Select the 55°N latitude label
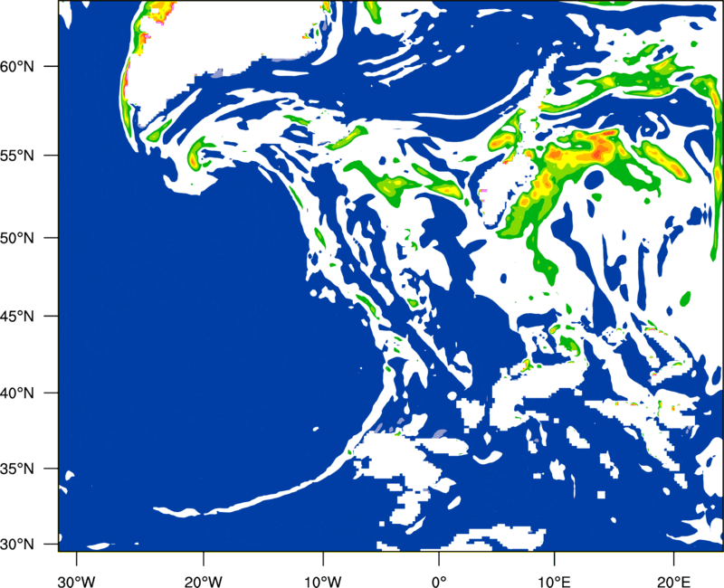724x588 pixels. 17,155
